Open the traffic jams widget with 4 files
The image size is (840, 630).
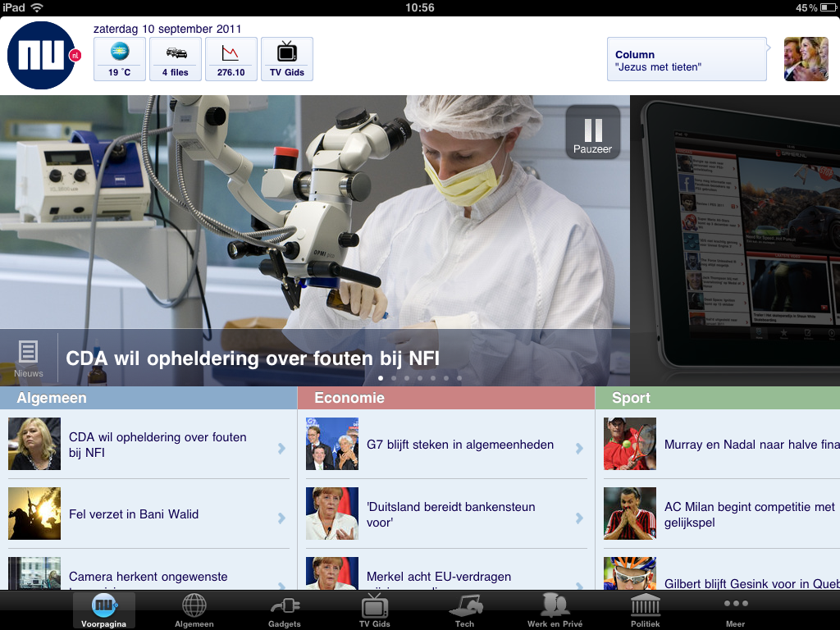pos(176,59)
